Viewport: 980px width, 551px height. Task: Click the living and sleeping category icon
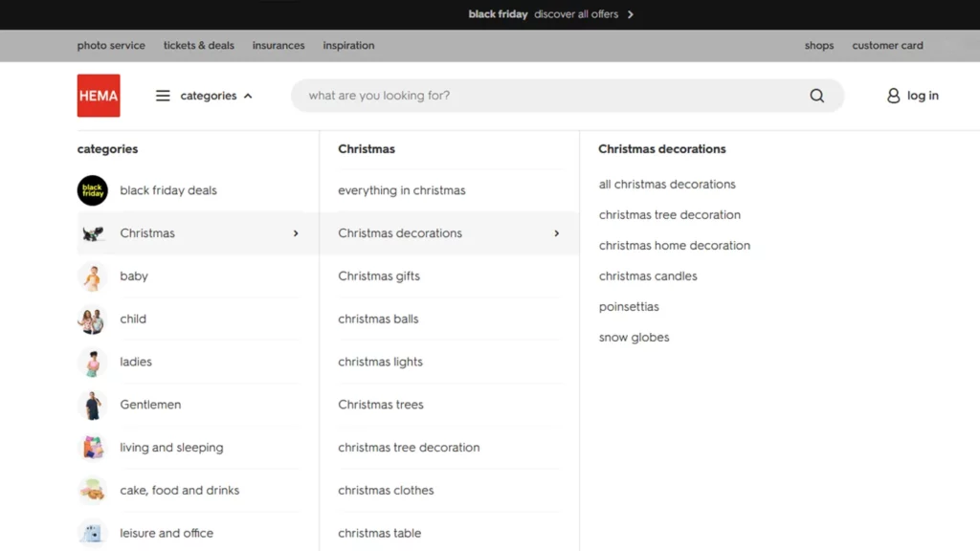coord(92,447)
